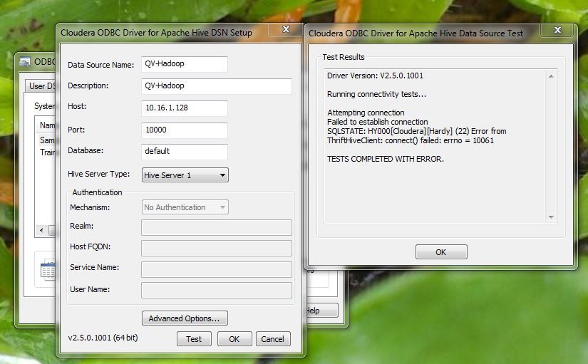Click the User Name input field
Viewport: 588px width, 364px height.
pos(217,290)
